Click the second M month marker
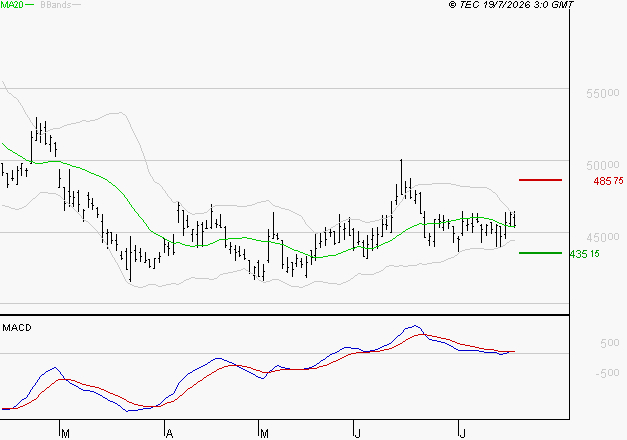The height and width of the screenshot is (440, 627). [x=264, y=434]
